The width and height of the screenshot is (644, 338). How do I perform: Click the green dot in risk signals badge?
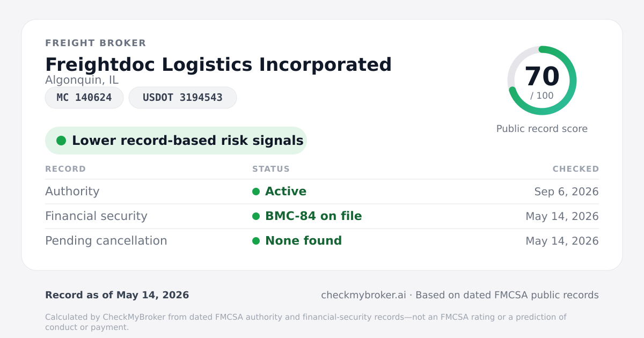(x=61, y=141)
